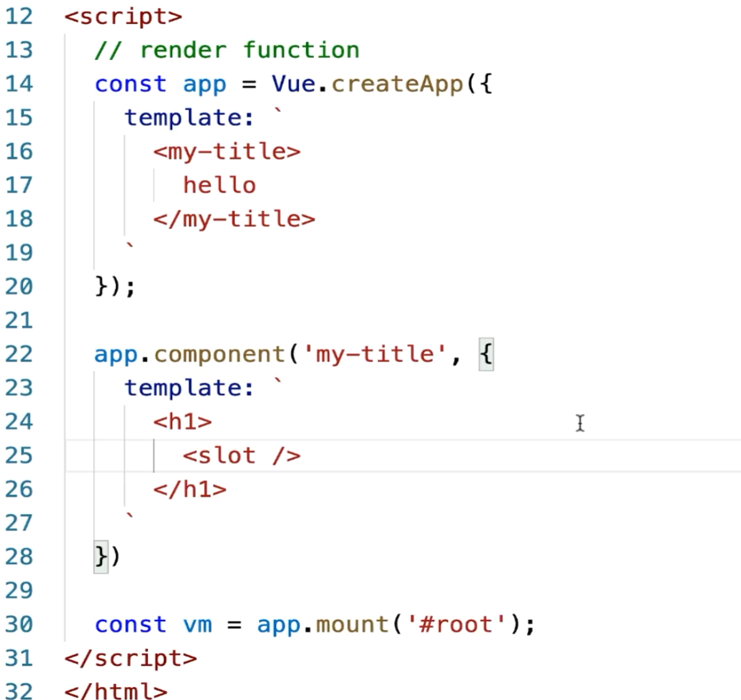
Task: Click line number 12 in the gutter
Action: pyautogui.click(x=19, y=16)
